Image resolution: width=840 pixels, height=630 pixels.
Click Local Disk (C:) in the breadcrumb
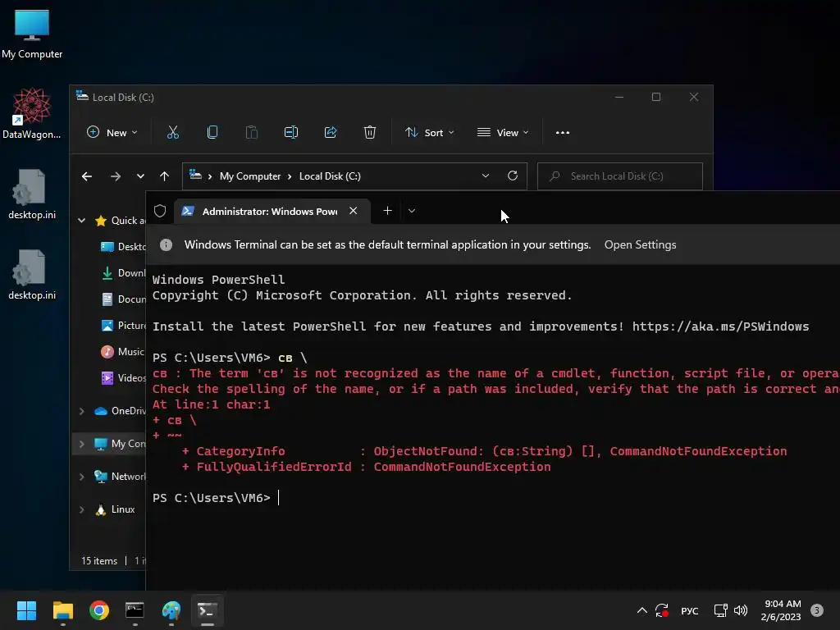(x=330, y=176)
